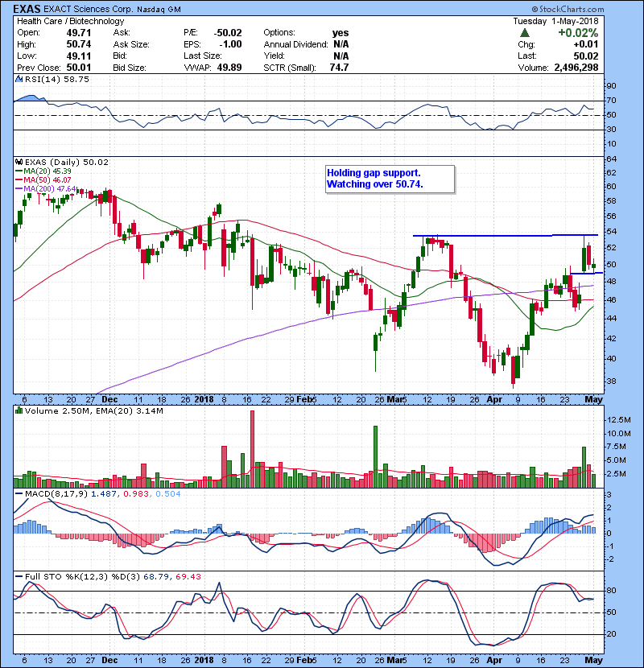Click the EXAS (Daily) 50.02 chart label

[x=67, y=162]
